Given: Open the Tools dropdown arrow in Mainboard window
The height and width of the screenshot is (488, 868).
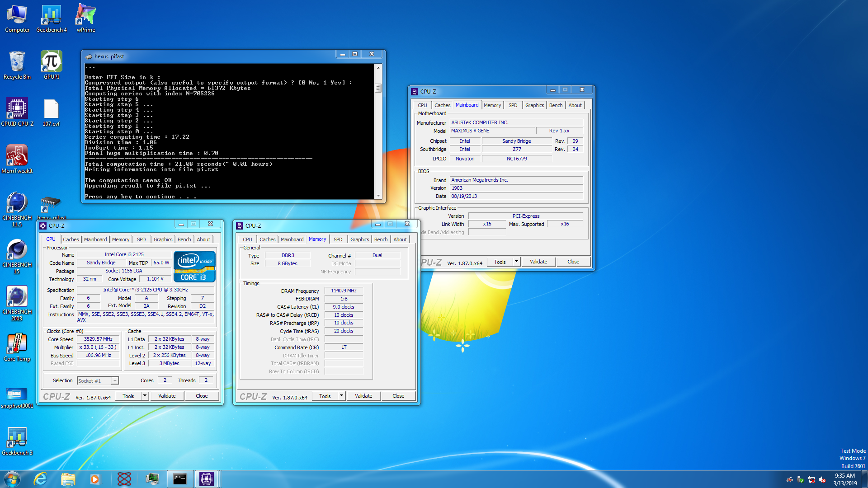Looking at the screenshot, I should tap(516, 262).
